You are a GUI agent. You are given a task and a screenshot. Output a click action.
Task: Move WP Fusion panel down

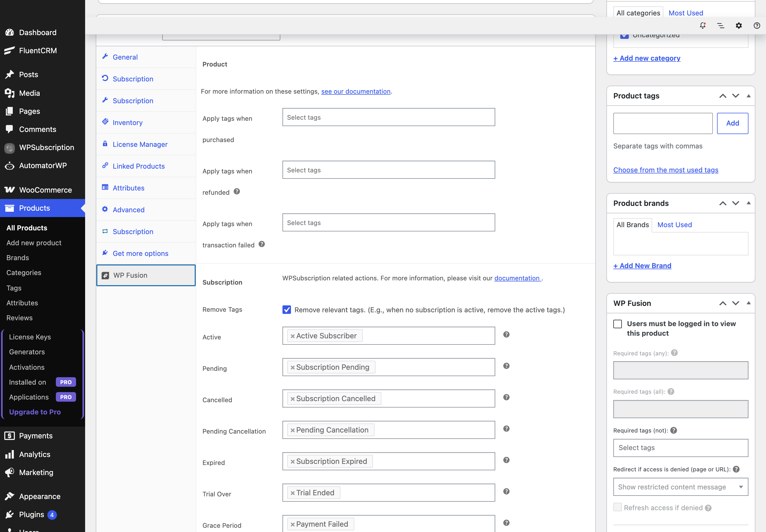[736, 303]
